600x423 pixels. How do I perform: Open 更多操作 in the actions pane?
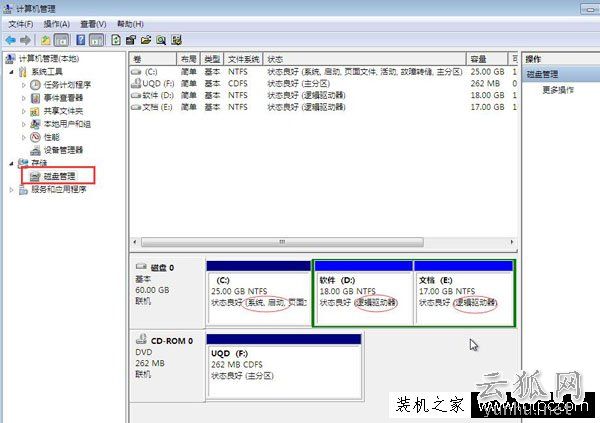558,90
